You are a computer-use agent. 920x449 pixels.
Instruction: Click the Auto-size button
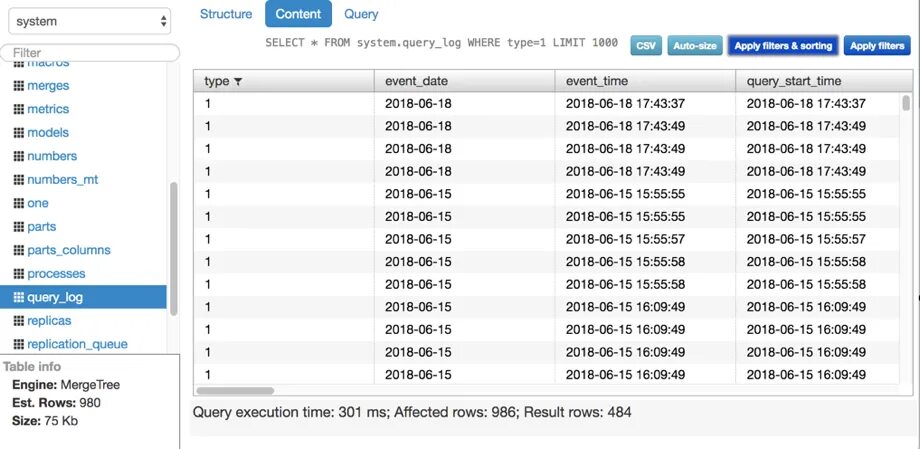click(695, 46)
